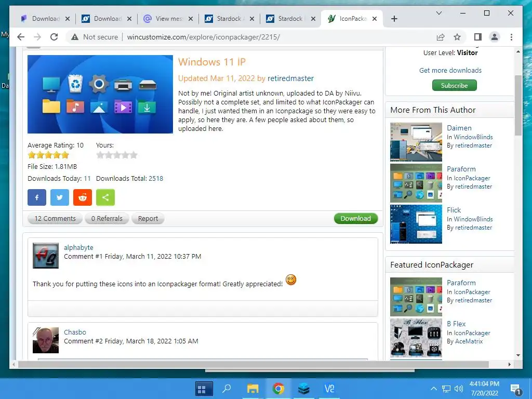Open Daimen skin link
Viewport: 532px width, 399px height.
459,128
